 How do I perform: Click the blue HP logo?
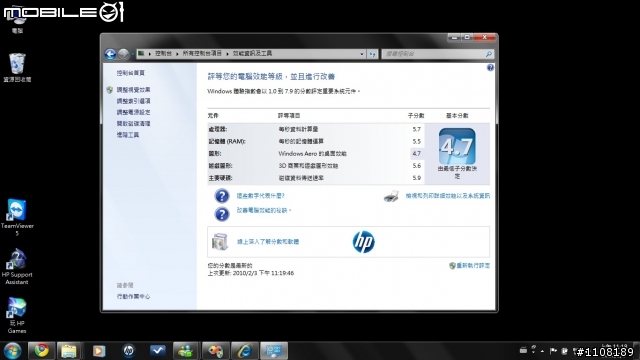(363, 242)
